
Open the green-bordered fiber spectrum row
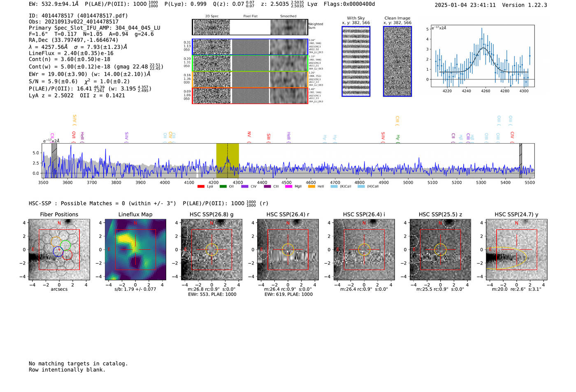tap(250, 63)
